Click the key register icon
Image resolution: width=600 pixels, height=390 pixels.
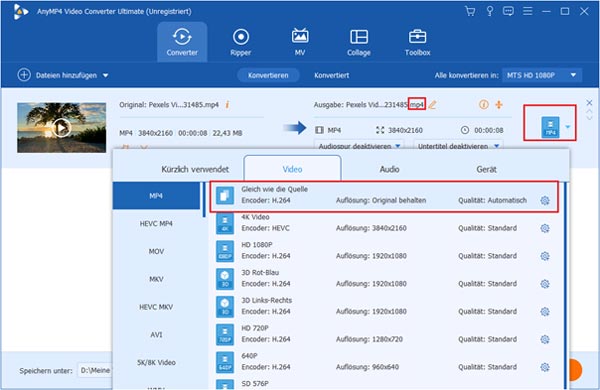coord(489,11)
